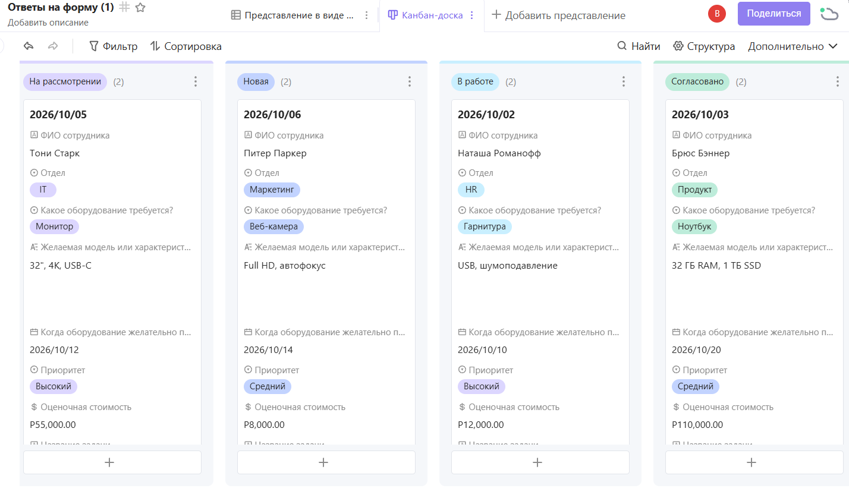
Task: Add card to В работе column
Action: click(x=540, y=462)
